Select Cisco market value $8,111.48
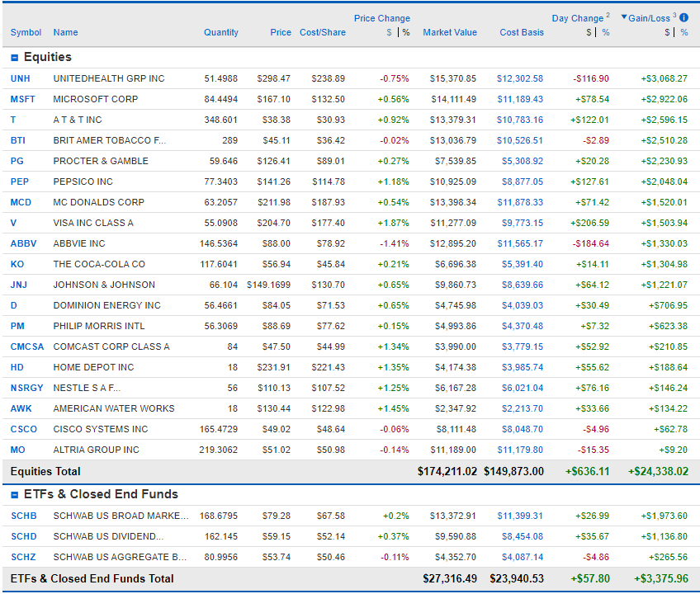The image size is (700, 594). (456, 429)
